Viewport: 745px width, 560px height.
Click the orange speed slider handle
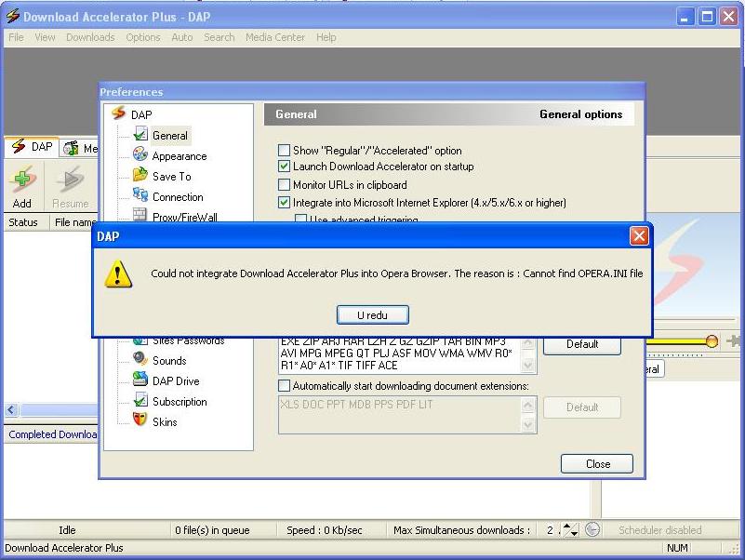tap(712, 341)
